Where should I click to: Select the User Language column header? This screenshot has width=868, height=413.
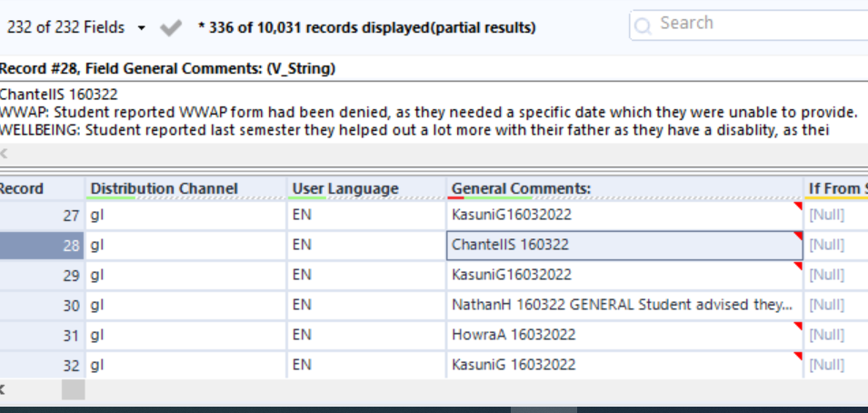point(345,188)
